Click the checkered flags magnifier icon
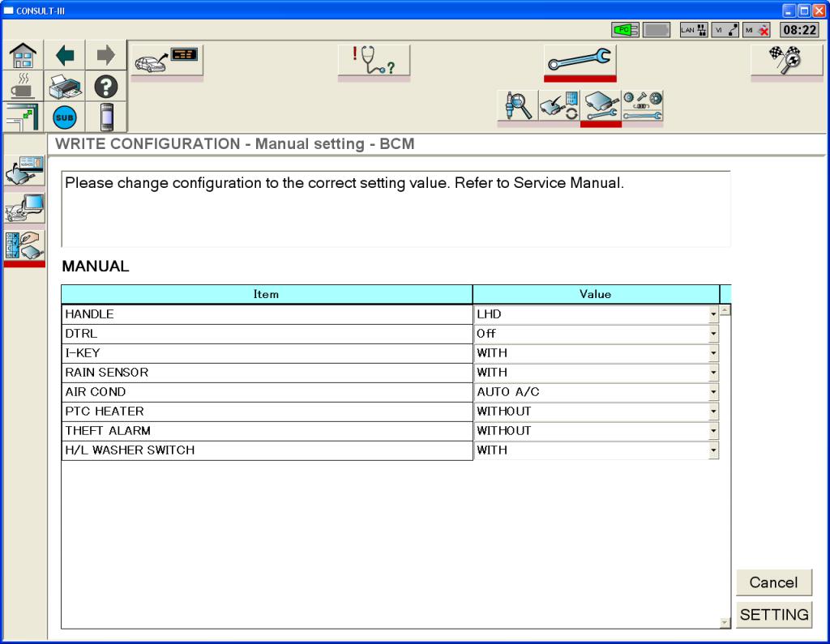830x644 pixels. 786,61
